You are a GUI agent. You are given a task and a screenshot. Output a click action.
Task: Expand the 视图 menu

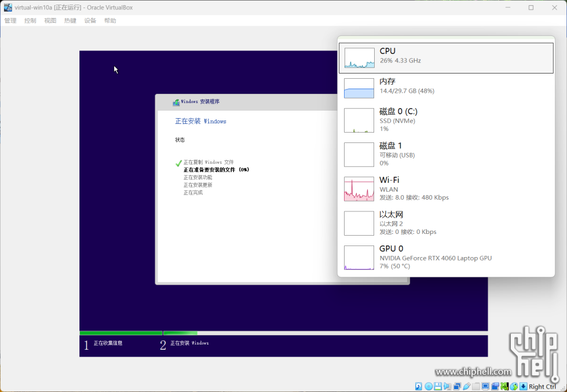pos(50,21)
